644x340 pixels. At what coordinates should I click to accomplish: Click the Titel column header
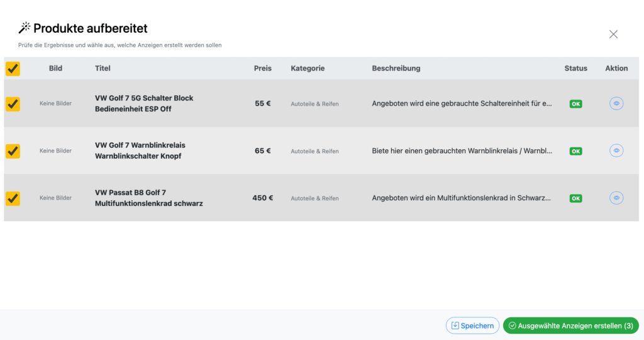click(x=103, y=68)
